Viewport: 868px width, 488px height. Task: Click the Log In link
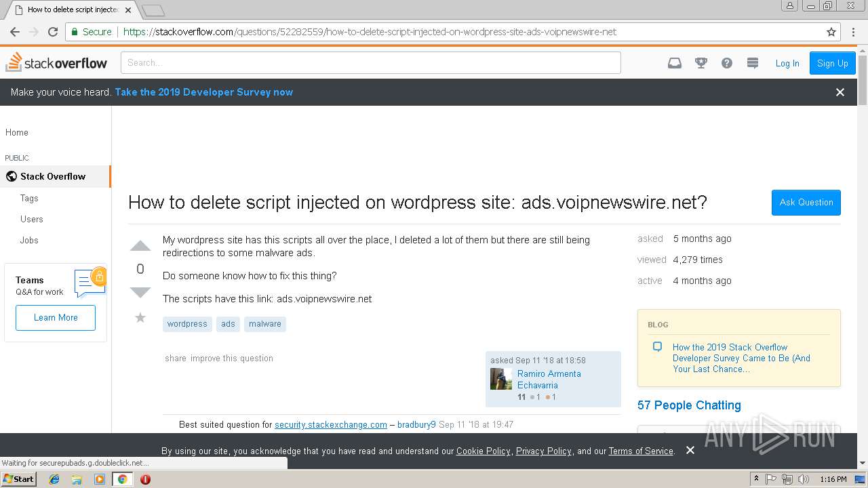pyautogui.click(x=787, y=63)
